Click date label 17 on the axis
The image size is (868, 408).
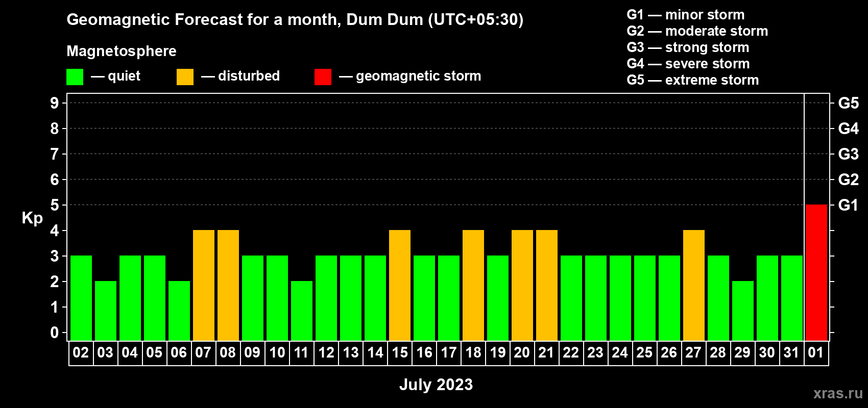[x=449, y=353]
